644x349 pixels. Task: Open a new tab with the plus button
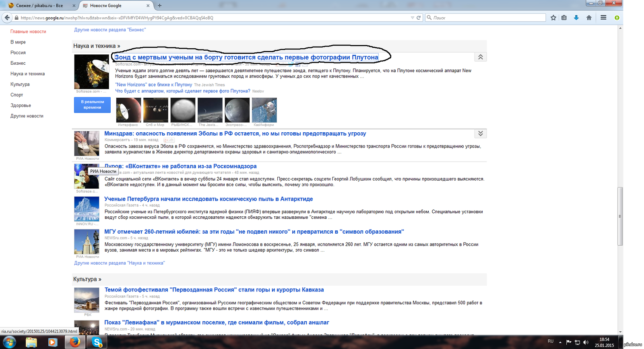click(160, 6)
